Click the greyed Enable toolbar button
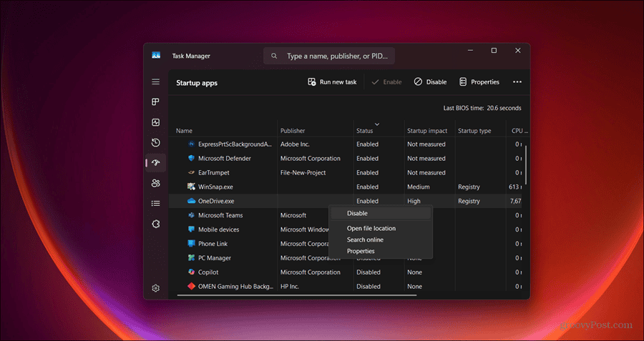The height and width of the screenshot is (341, 644). tap(386, 82)
